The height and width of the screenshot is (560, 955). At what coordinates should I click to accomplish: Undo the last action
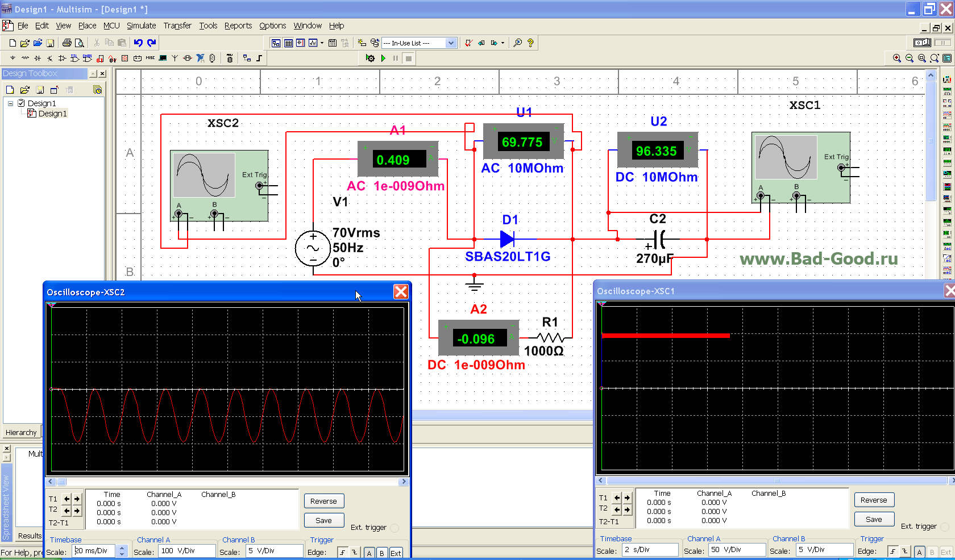coord(138,43)
